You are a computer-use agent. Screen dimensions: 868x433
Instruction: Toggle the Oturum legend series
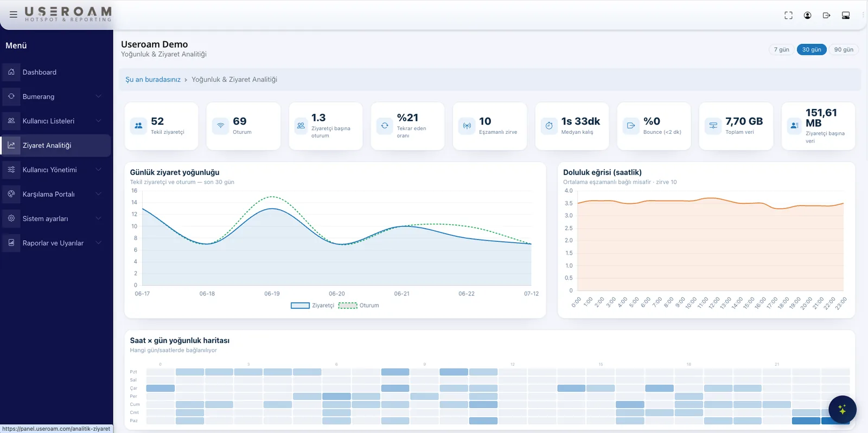[359, 306]
